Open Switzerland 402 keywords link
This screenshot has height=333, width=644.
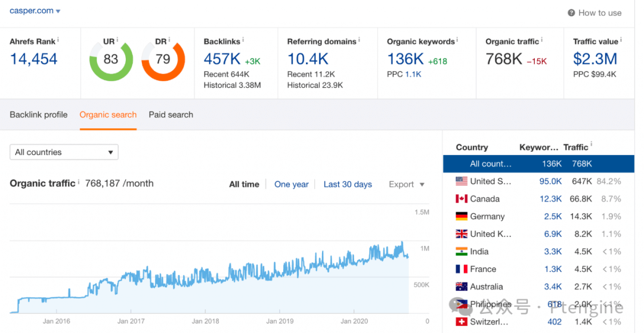[555, 322]
